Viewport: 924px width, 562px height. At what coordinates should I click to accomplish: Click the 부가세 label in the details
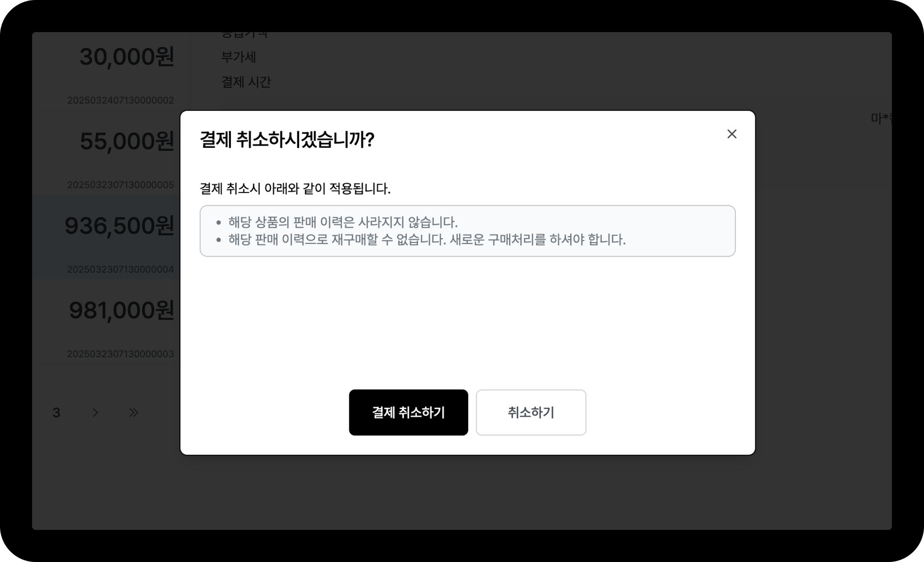(239, 57)
